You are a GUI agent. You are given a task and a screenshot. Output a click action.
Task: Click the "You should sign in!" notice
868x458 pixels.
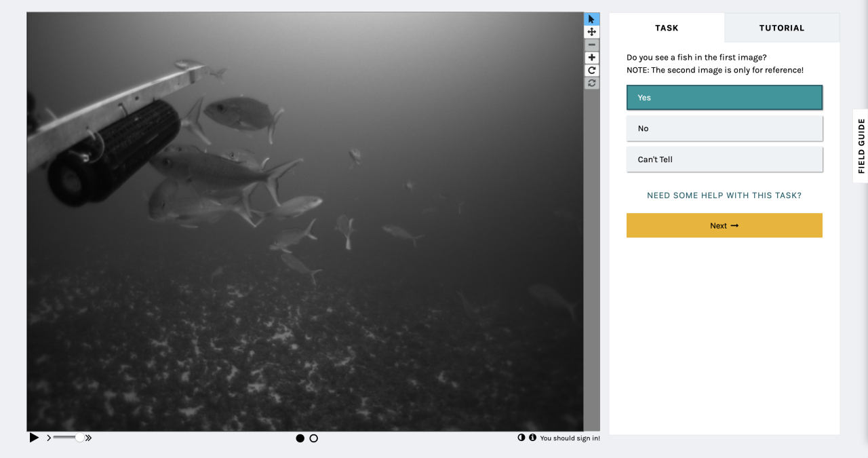[x=570, y=438]
